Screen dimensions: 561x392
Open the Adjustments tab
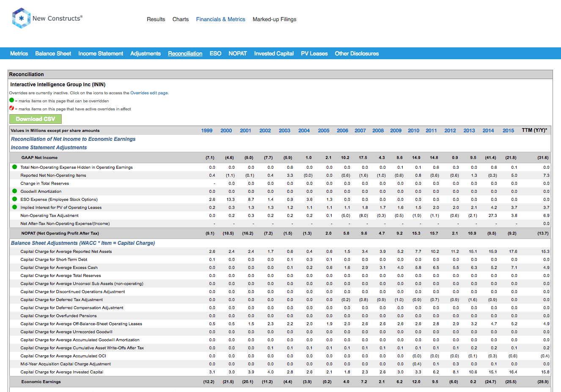[146, 54]
